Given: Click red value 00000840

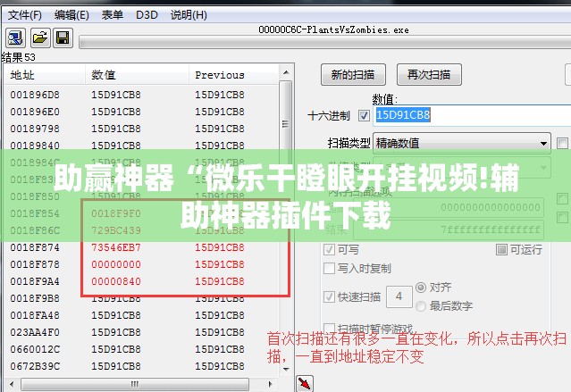Looking at the screenshot, I should point(116,281).
